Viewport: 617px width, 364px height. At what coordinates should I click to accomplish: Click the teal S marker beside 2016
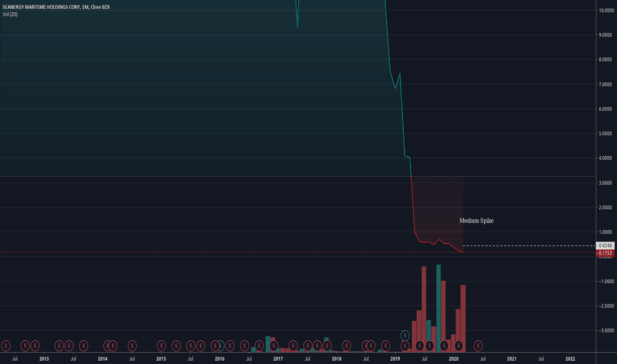[x=220, y=346]
